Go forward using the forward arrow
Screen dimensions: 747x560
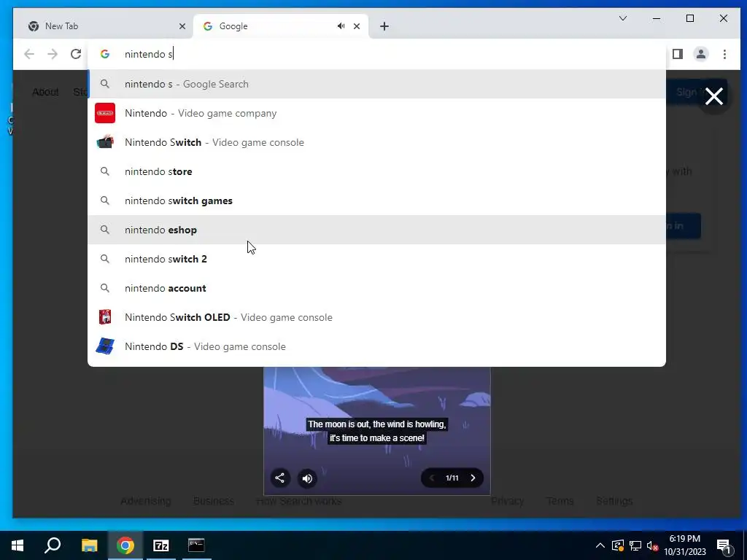click(x=53, y=54)
